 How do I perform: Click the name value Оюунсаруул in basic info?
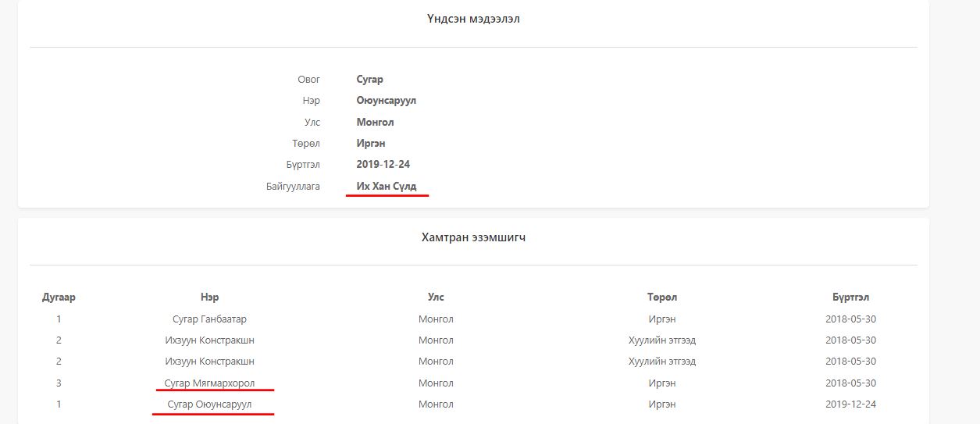[387, 101]
